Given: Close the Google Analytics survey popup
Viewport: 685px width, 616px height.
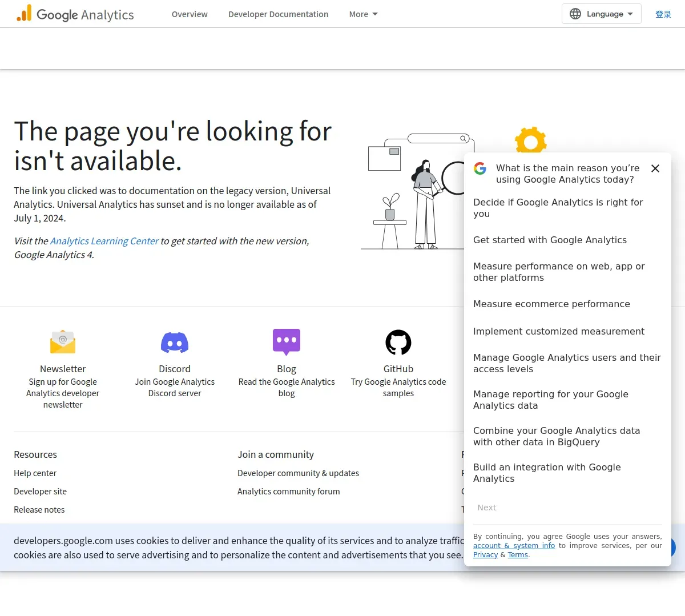Looking at the screenshot, I should 655,168.
